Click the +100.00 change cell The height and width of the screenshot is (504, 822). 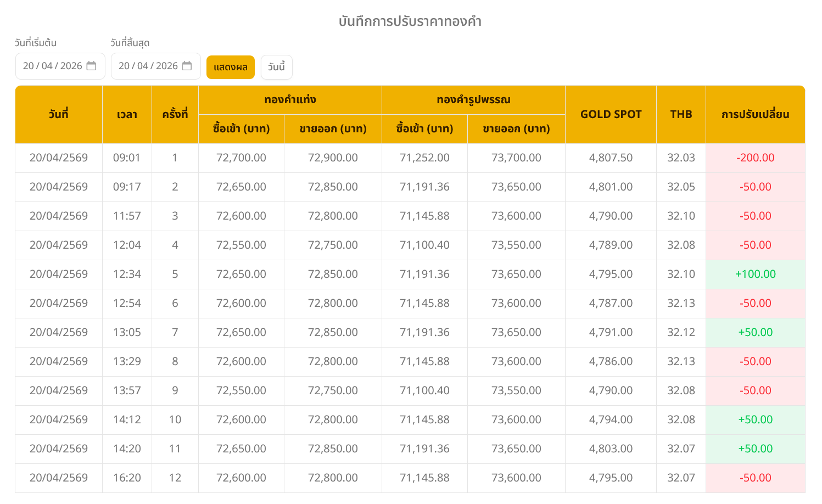(755, 274)
